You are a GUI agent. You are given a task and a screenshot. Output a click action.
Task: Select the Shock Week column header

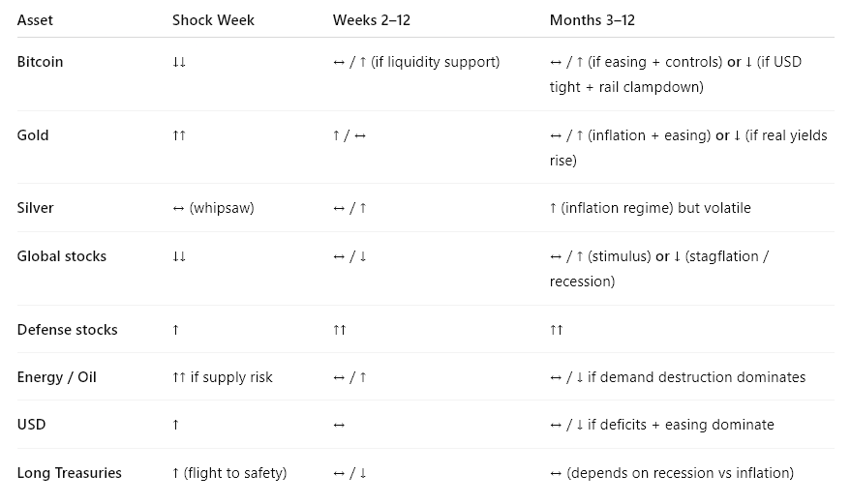(x=213, y=20)
